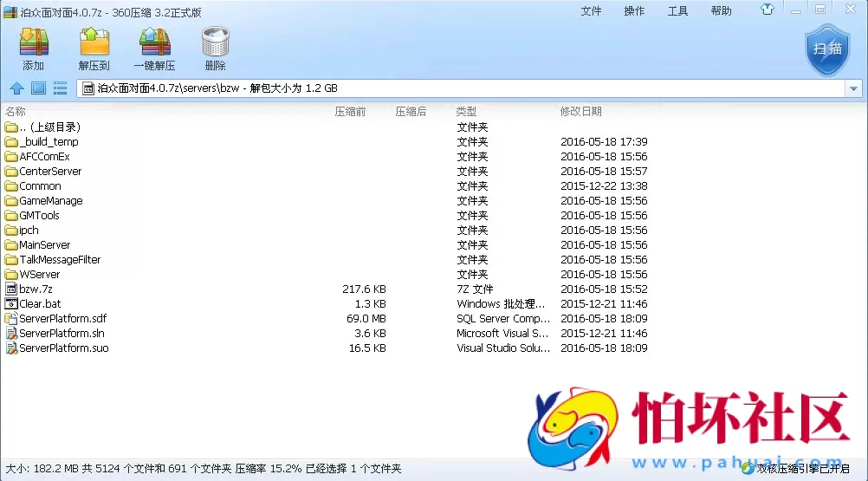This screenshot has height=481, width=868.
Task: Sort by 类型 column header
Action: point(466,111)
